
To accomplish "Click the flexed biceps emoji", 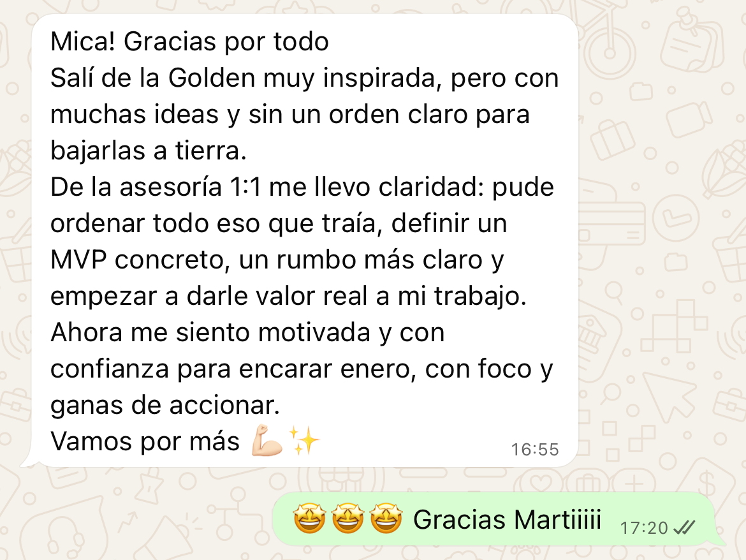I will click(x=267, y=441).
